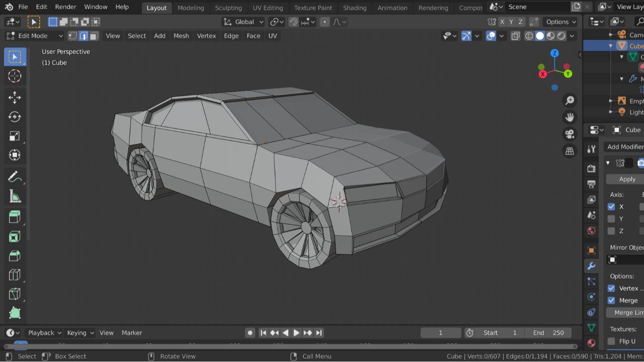Uncheck the Merge option

coord(611,300)
